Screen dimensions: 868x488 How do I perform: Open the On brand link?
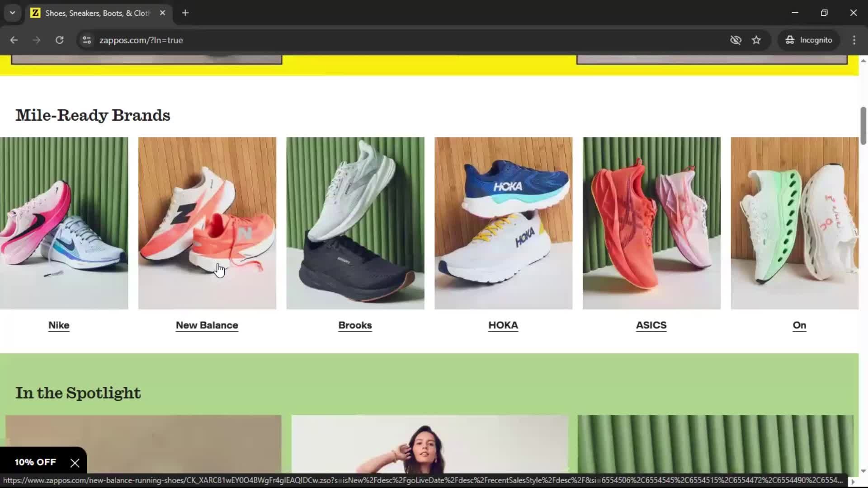coord(799,325)
